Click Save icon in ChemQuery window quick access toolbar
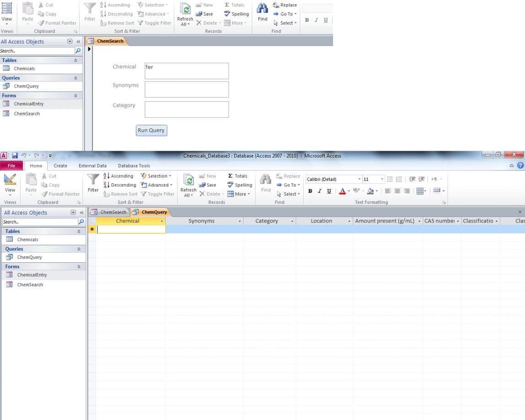 15,156
